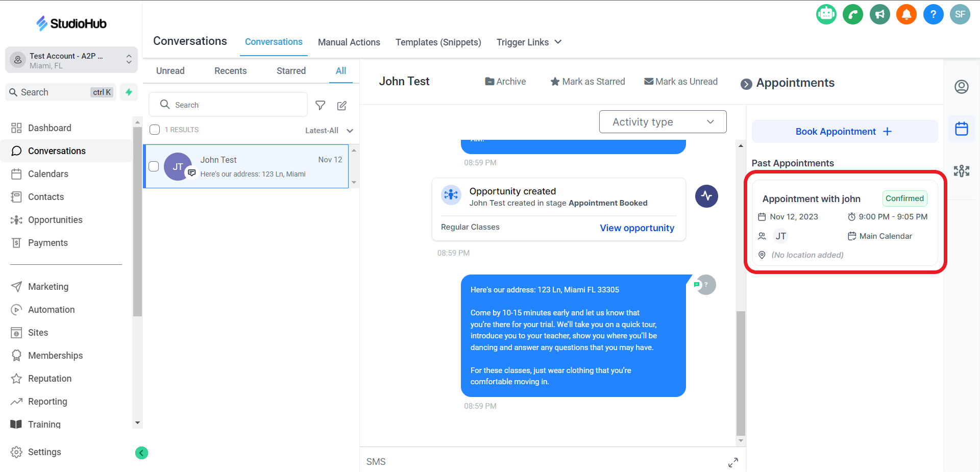Click the green phone dialer icon

853,14
